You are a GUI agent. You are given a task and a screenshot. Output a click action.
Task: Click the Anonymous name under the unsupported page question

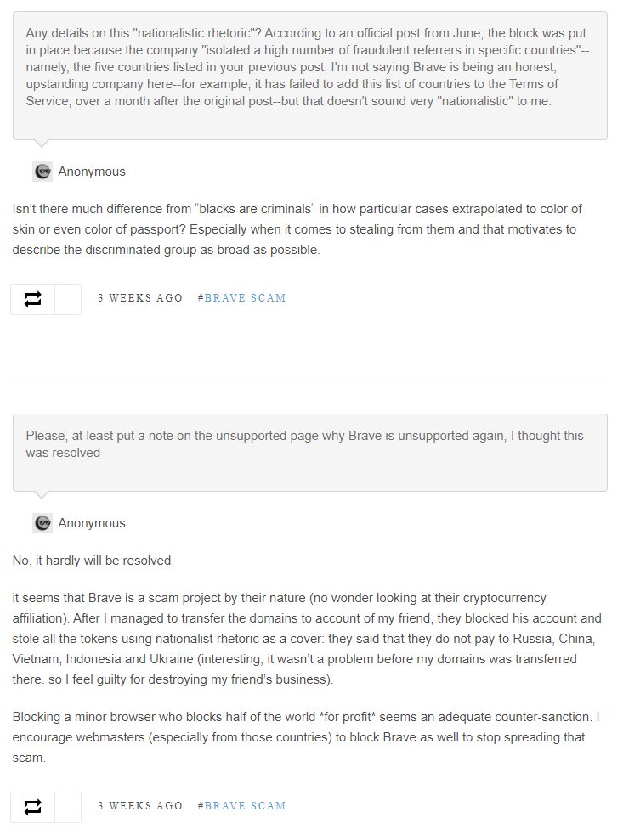click(92, 523)
